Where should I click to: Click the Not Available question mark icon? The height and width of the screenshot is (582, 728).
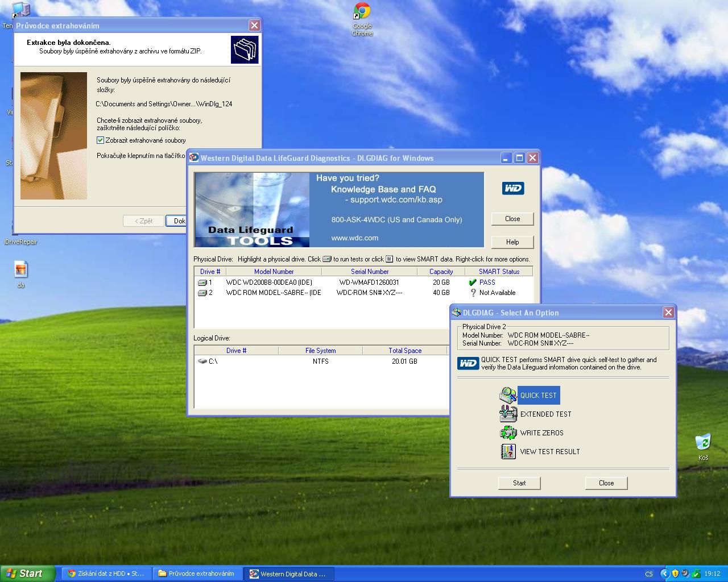click(473, 293)
